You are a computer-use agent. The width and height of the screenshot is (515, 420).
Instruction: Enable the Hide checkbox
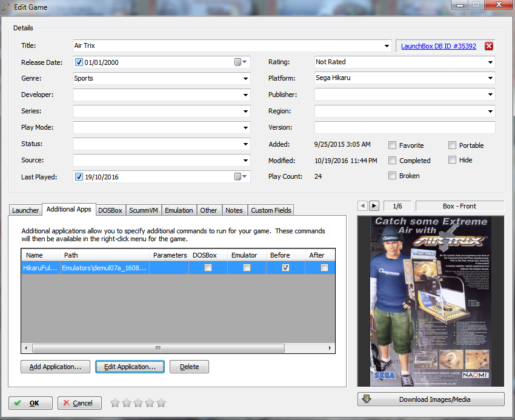coord(452,160)
